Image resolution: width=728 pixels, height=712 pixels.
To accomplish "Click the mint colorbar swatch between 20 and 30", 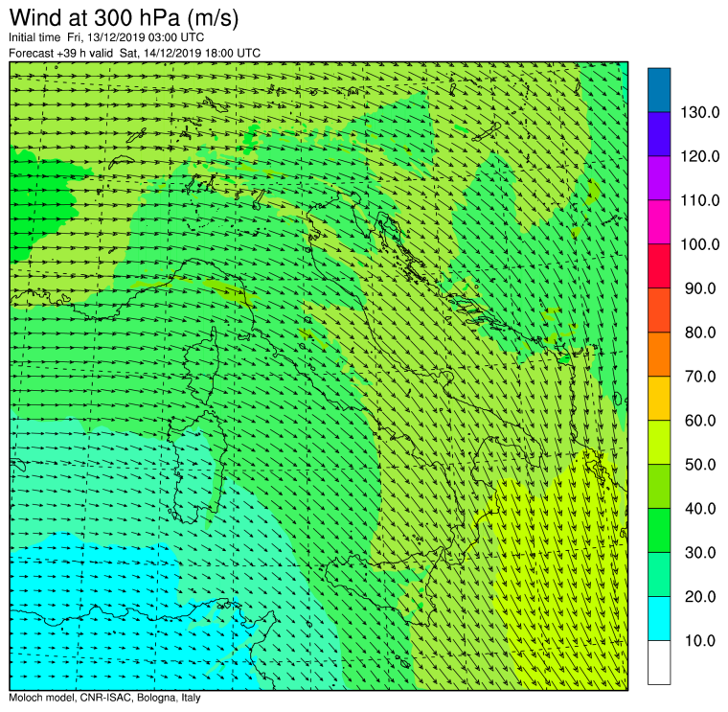I will point(659,575).
